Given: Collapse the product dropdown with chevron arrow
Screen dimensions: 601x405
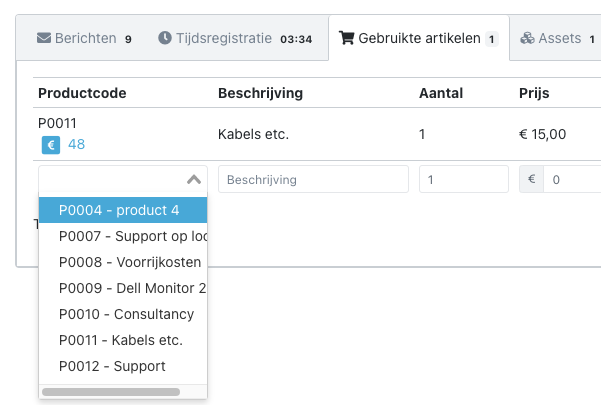Looking at the screenshot, I should (x=194, y=179).
